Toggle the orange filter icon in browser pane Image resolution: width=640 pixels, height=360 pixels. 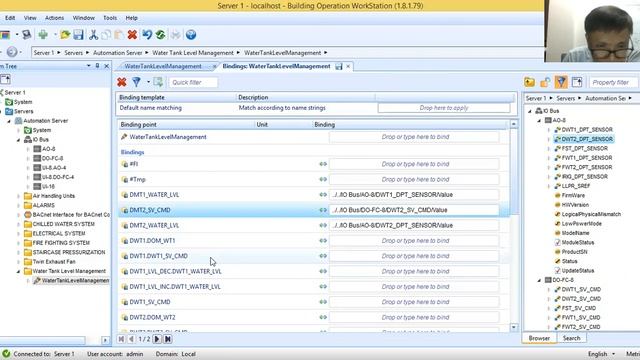coord(561,82)
